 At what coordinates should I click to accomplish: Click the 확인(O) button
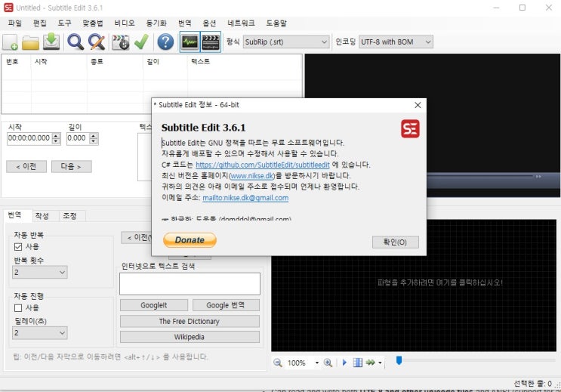coord(396,242)
